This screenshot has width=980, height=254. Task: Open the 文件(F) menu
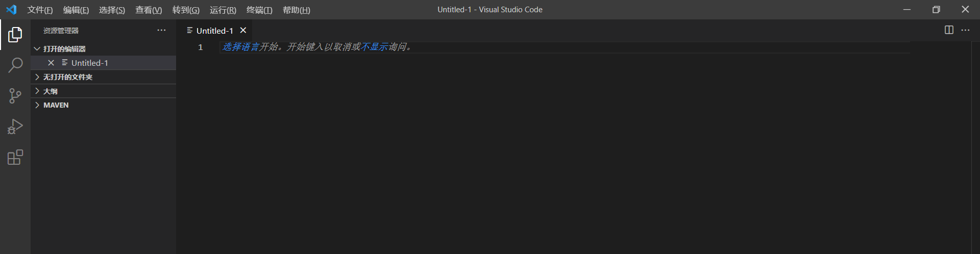[x=40, y=10]
